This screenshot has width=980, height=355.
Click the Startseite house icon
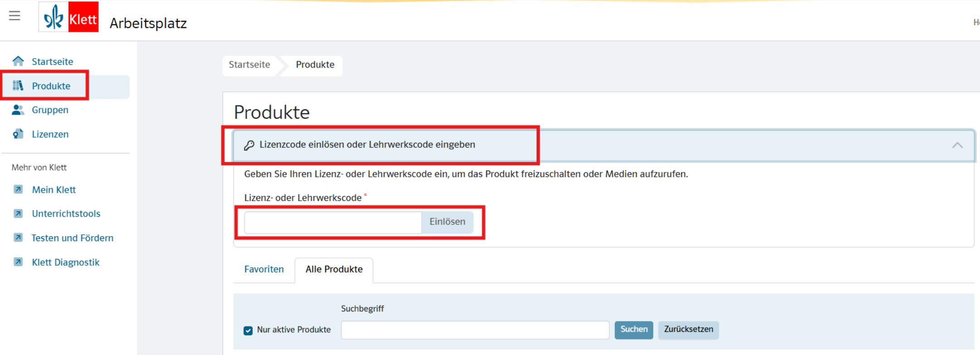(18, 61)
